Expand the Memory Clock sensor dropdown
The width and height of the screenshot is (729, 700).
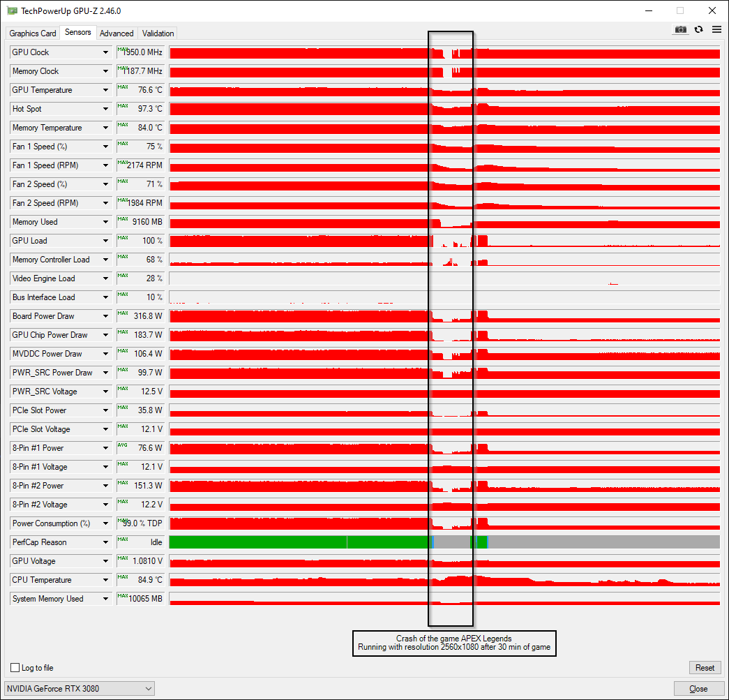[105, 71]
